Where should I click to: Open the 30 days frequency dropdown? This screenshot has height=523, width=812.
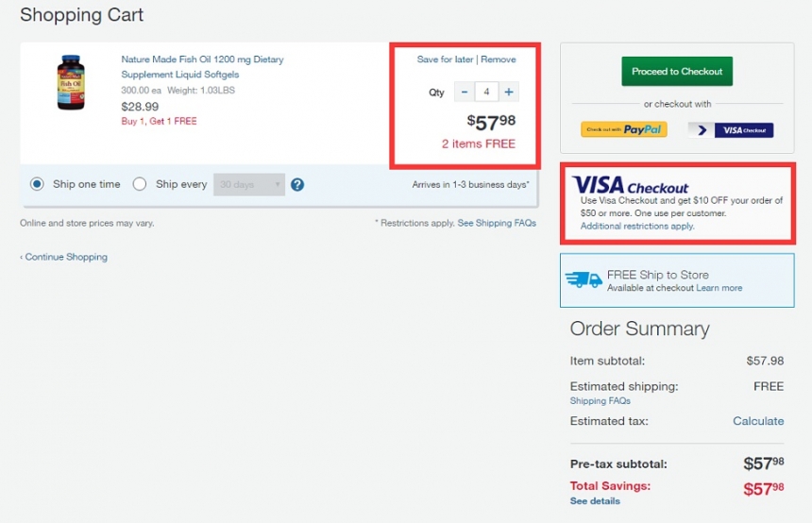(249, 184)
